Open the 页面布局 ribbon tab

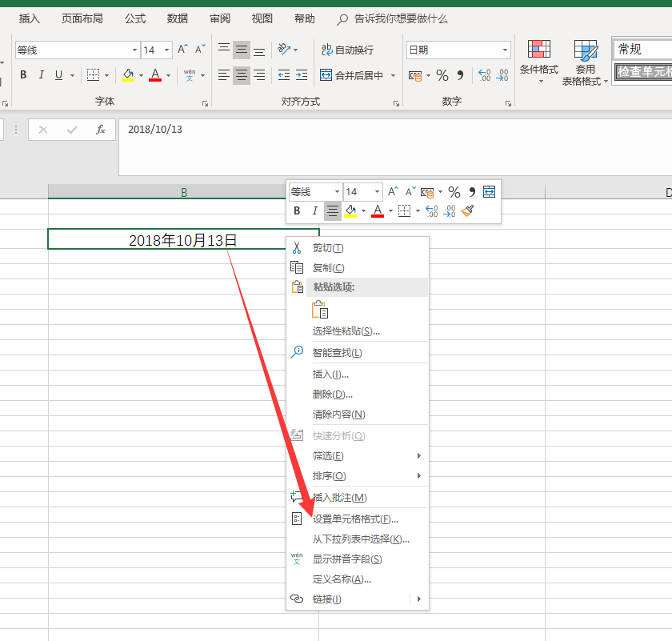click(82, 19)
